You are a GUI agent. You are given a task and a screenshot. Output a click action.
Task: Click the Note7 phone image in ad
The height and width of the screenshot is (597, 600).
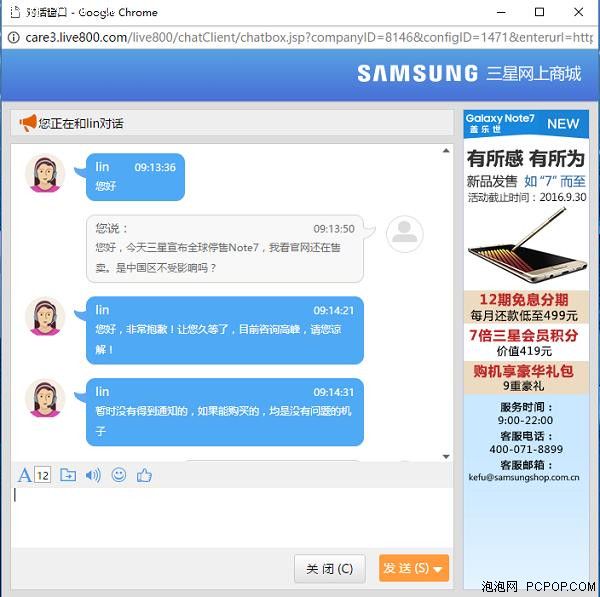[527, 247]
